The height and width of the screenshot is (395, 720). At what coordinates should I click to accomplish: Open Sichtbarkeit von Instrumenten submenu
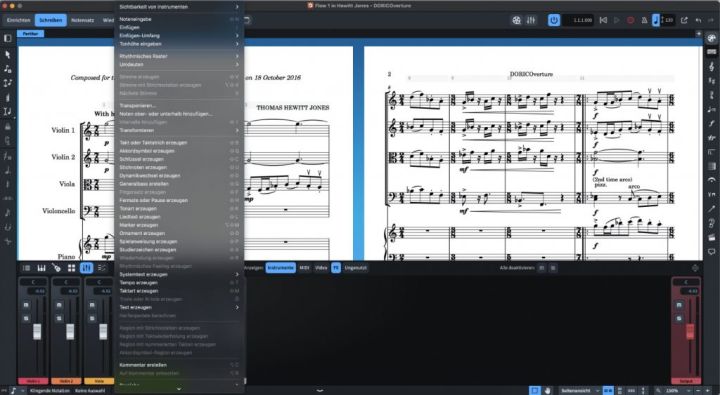[179, 7]
